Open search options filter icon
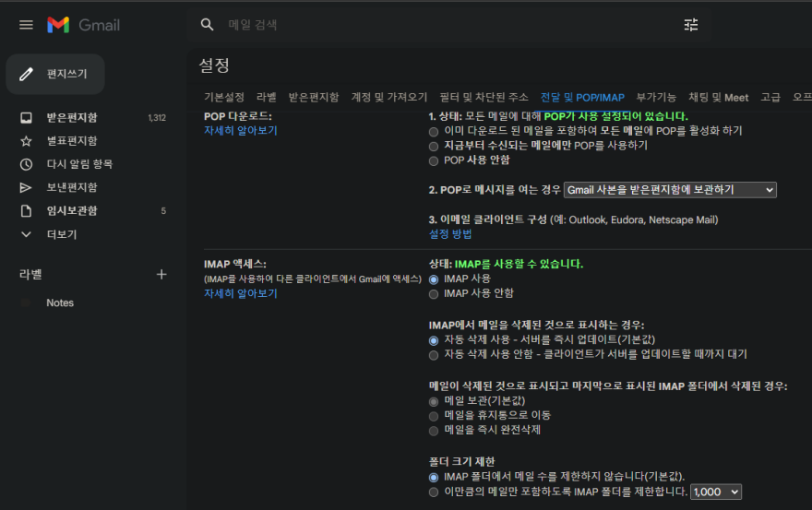Viewport: 812px width, 510px height. pos(691,24)
